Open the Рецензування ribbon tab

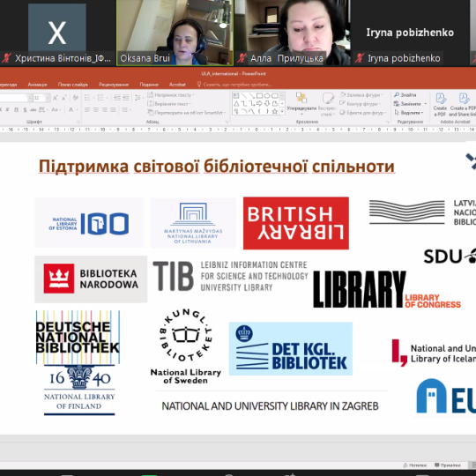[114, 85]
